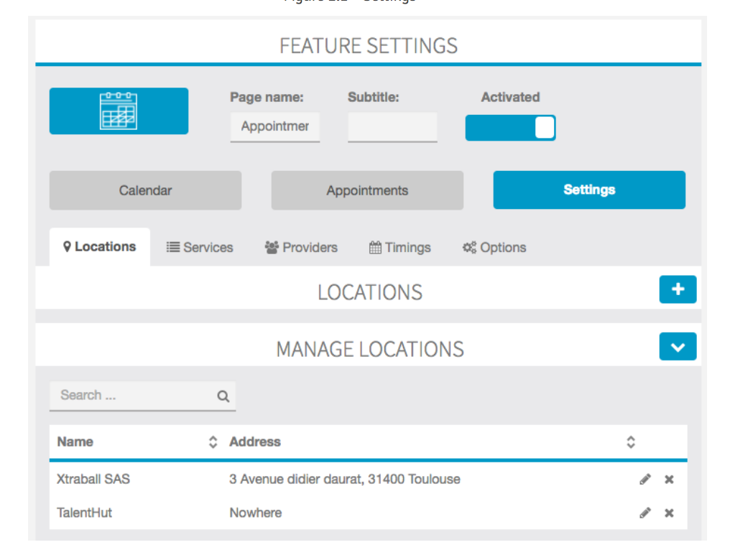This screenshot has width=730, height=560.
Task: Open the Services tab
Action: [200, 248]
